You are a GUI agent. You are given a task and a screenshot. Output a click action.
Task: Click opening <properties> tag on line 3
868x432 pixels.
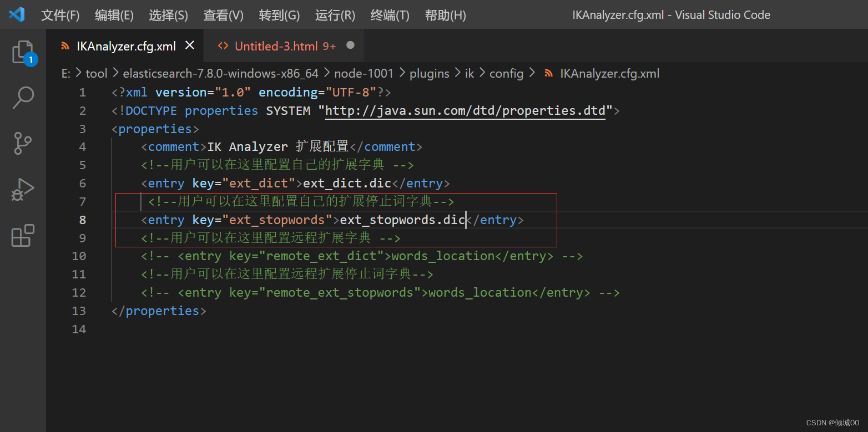[155, 129]
